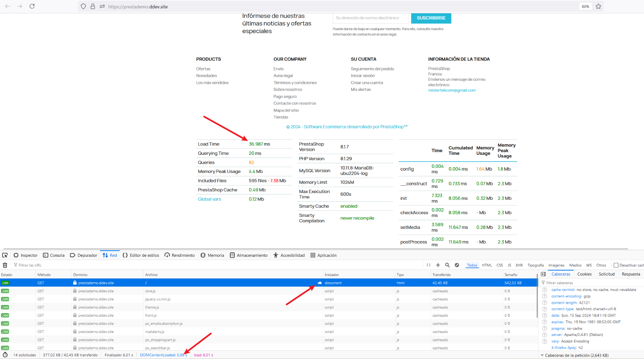Viewport: 644px width, 359px height.
Task: Switch to the Inspector tab
Action: coord(25,255)
